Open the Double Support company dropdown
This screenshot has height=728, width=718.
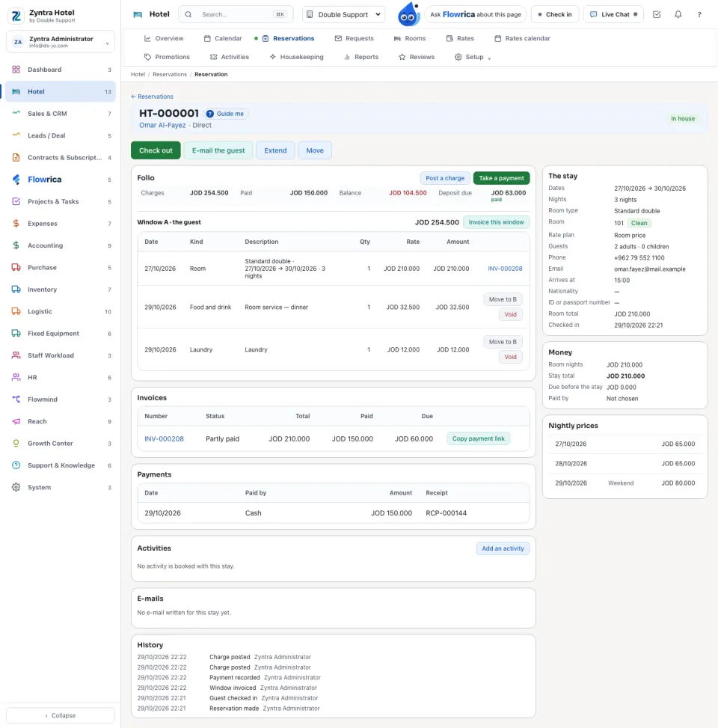click(x=343, y=14)
